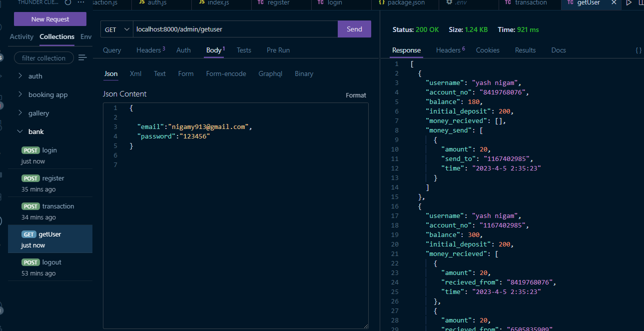This screenshot has height=331, width=644.
Task: Click the curly braces format icon in response panel
Action: coord(638,50)
